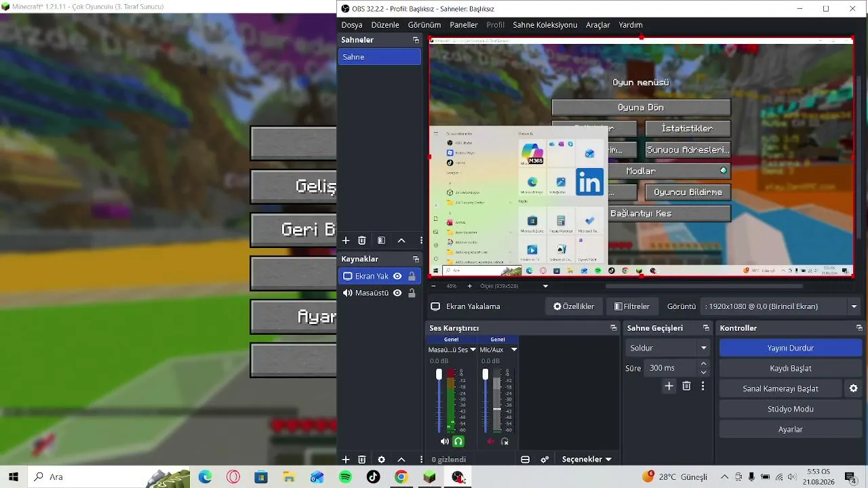
Task: Add a new scene with the plus icon under Sahneler
Action: 346,241
